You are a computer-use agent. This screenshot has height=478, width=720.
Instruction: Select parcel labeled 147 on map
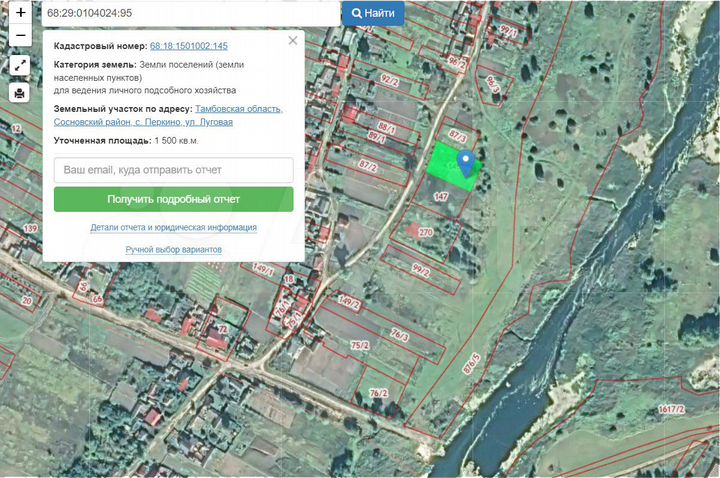(440, 197)
